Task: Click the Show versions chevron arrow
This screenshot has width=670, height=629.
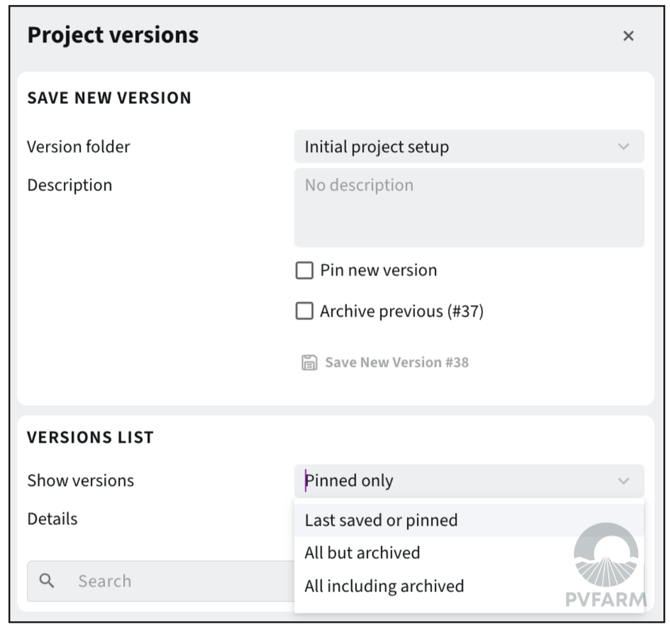Action: (x=624, y=481)
